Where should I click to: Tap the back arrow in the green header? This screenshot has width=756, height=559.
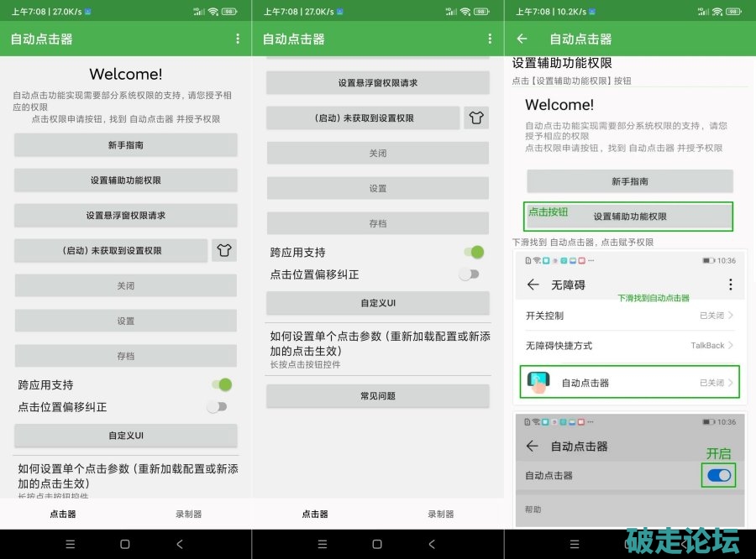tap(522, 39)
